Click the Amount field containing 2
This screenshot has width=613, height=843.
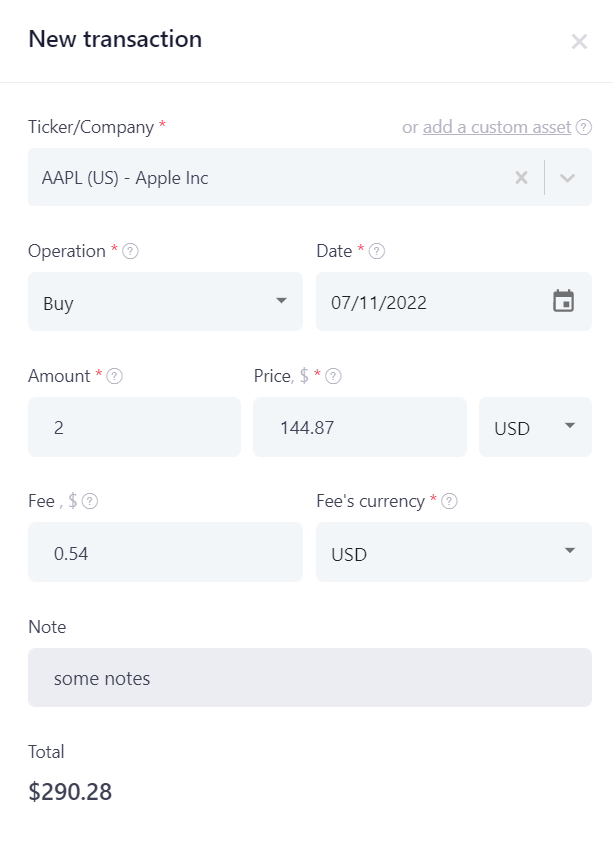(134, 427)
